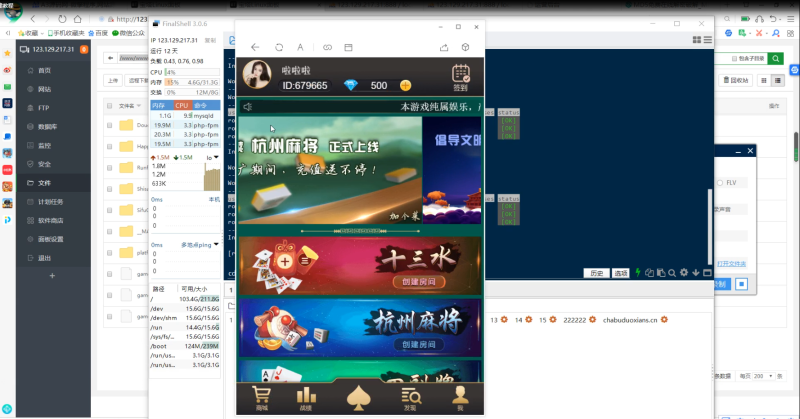This screenshot has height=419, width=800.
Task: Toggle the select-all checkbox beside 文件名
Action: [x=110, y=106]
